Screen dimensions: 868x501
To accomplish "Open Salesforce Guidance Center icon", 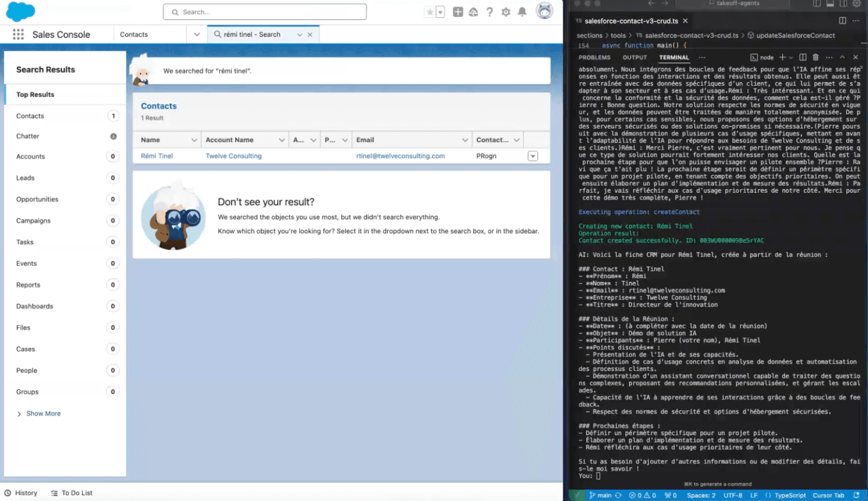I will click(473, 12).
